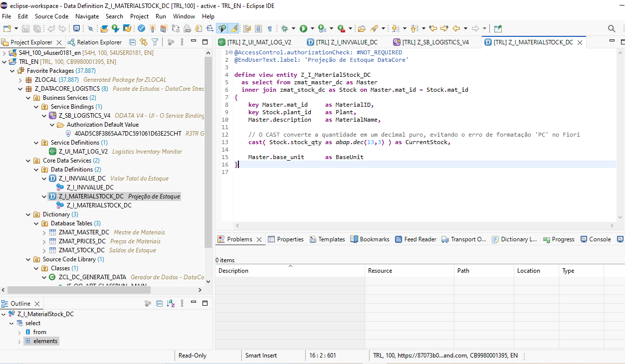This screenshot has height=364, width=625.
Task: Select ZMAT_PRICES_DC table in tree
Action: (82, 241)
